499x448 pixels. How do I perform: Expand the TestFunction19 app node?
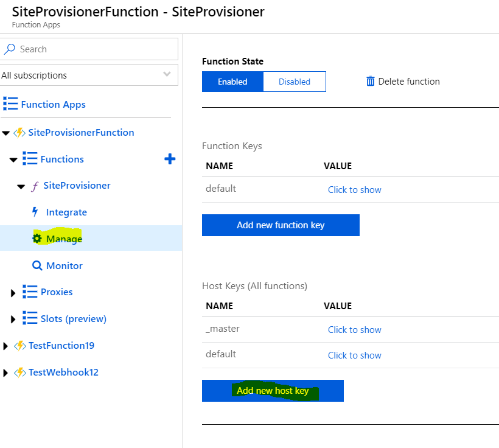tap(5, 346)
